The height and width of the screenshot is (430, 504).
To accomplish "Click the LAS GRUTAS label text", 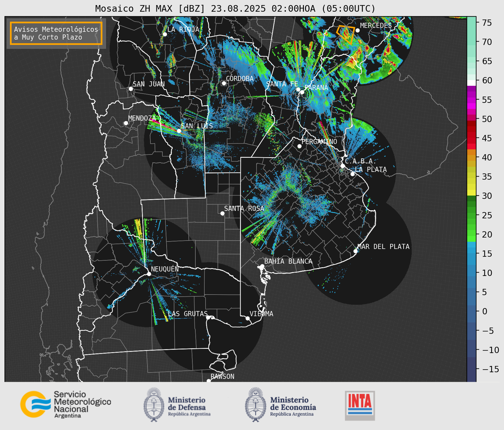I will [188, 313].
